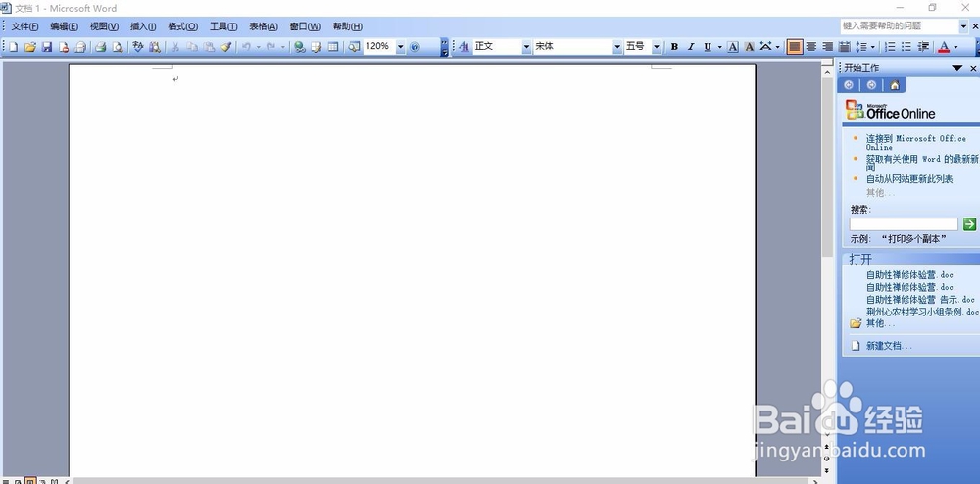This screenshot has width=980, height=484.
Task: Open recent file 自助性禅修体验营 告示.doc
Action: point(920,299)
